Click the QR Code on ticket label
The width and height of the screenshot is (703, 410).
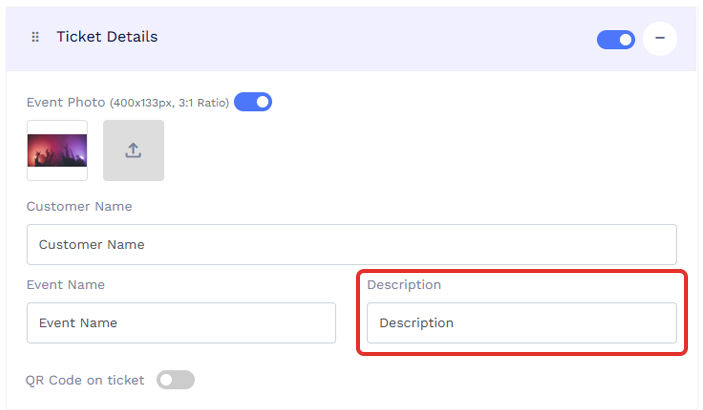click(85, 380)
